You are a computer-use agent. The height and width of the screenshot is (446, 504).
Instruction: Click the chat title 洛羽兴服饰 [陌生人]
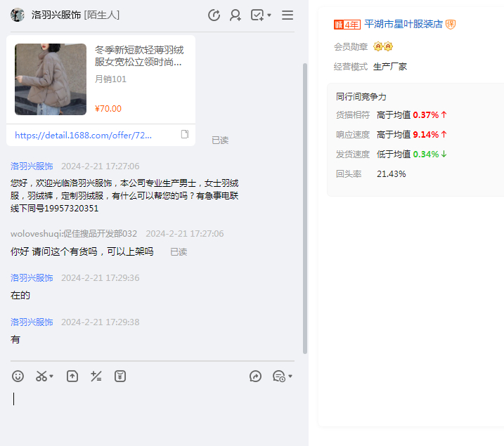pos(75,15)
